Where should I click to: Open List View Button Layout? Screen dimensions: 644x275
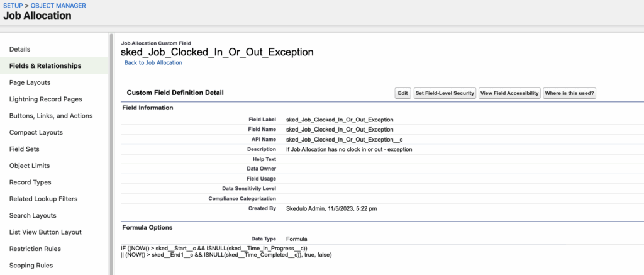point(46,232)
